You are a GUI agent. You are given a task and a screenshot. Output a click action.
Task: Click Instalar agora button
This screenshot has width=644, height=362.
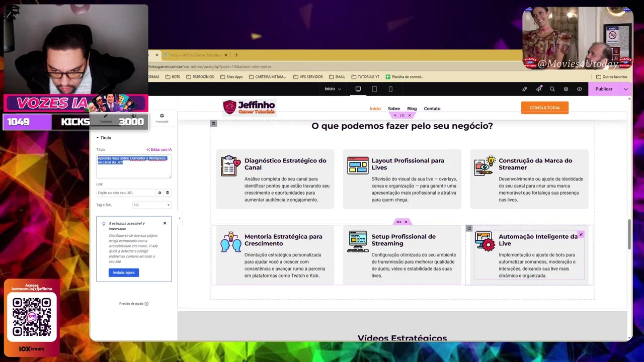tap(124, 273)
